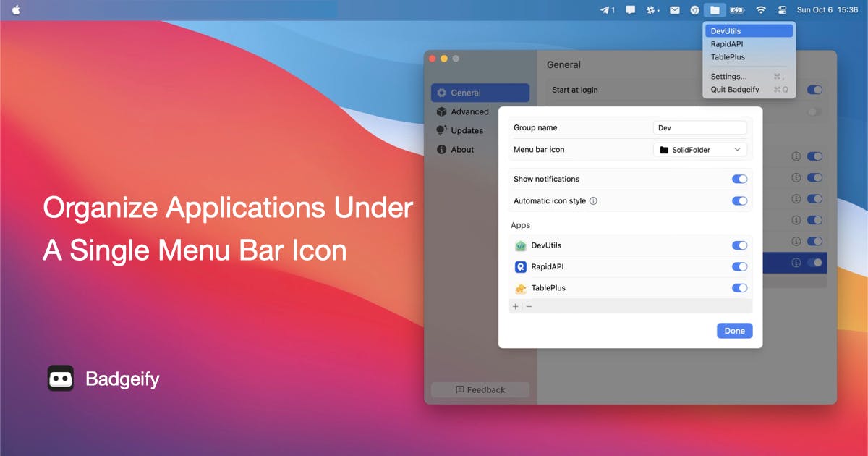This screenshot has width=868, height=456.
Task: Click the TablePlus app icon in Apps list
Action: (520, 288)
